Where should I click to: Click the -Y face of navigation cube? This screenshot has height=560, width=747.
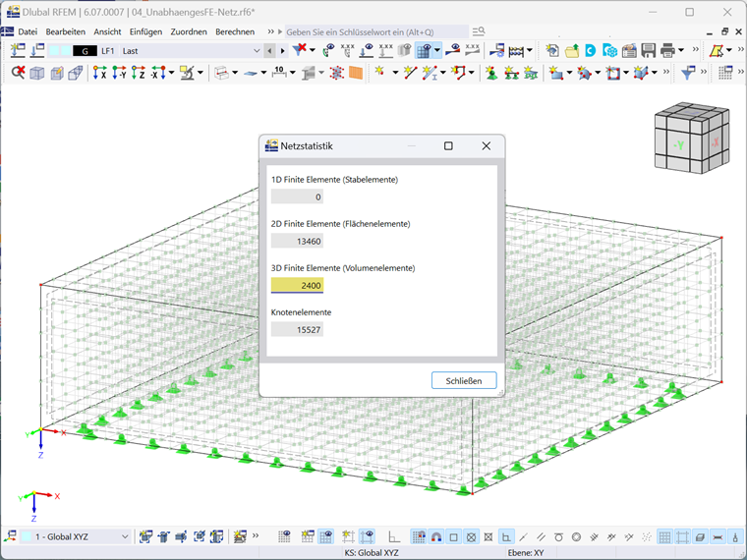pos(679,144)
